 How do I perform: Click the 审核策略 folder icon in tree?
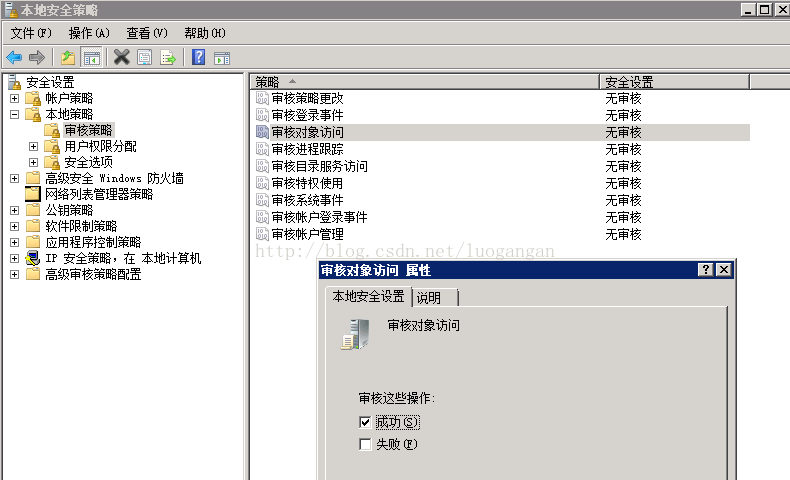point(52,130)
